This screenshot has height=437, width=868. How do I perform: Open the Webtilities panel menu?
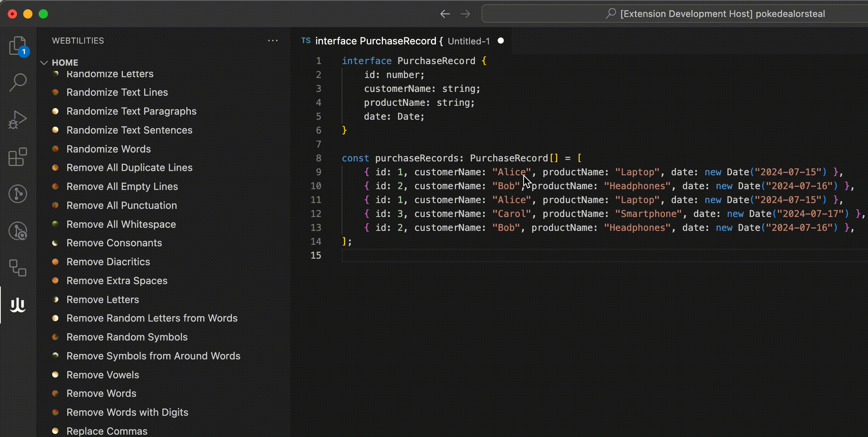point(273,41)
